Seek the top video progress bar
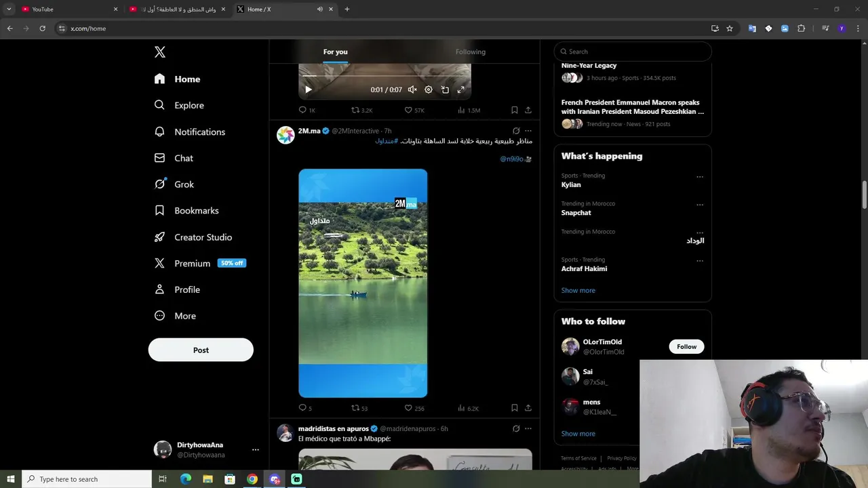 tap(384, 76)
